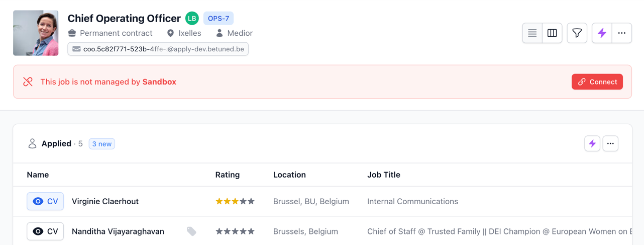
Task: Switch to column board view
Action: pyautogui.click(x=552, y=33)
